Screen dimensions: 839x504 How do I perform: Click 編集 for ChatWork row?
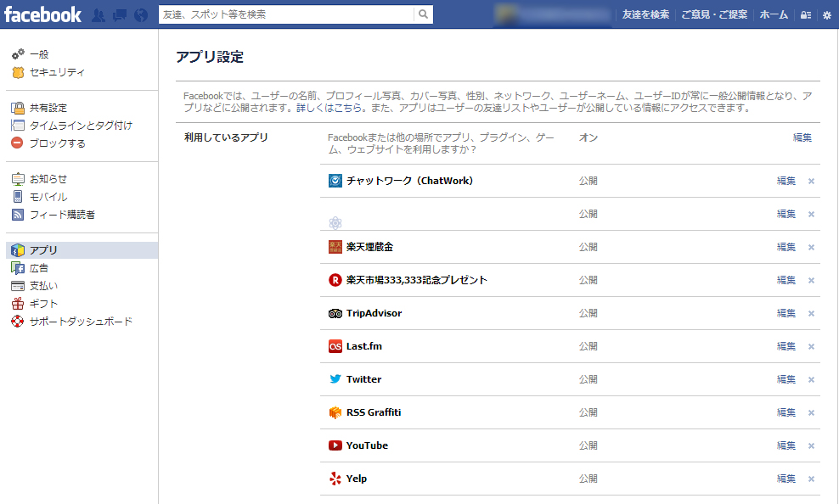786,182
